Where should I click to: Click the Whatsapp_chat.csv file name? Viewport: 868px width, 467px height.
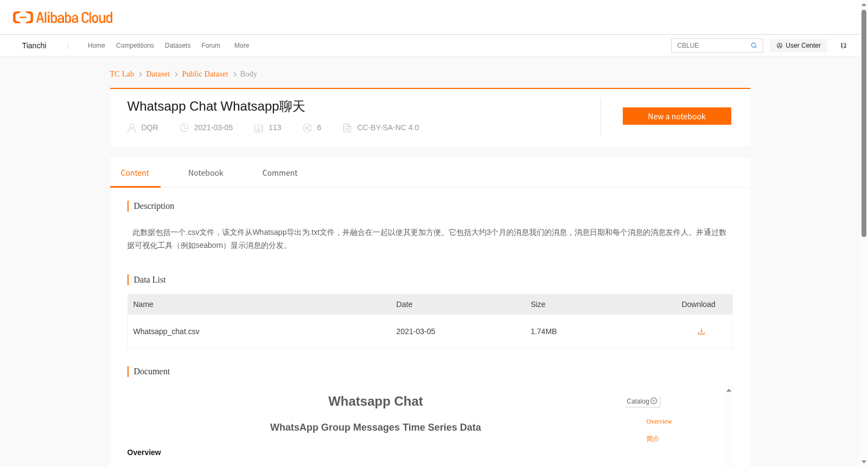[167, 331]
